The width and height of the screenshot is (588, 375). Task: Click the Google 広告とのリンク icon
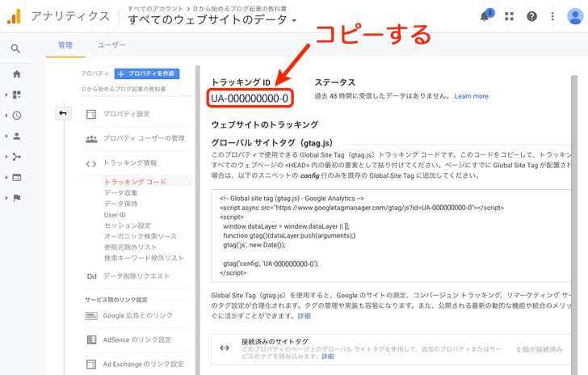pos(91,316)
